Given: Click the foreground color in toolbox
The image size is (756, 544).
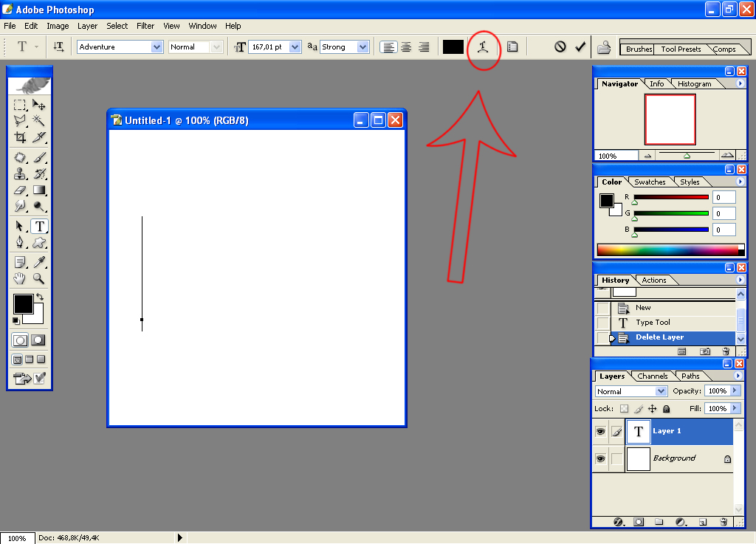Looking at the screenshot, I should coord(23,304).
